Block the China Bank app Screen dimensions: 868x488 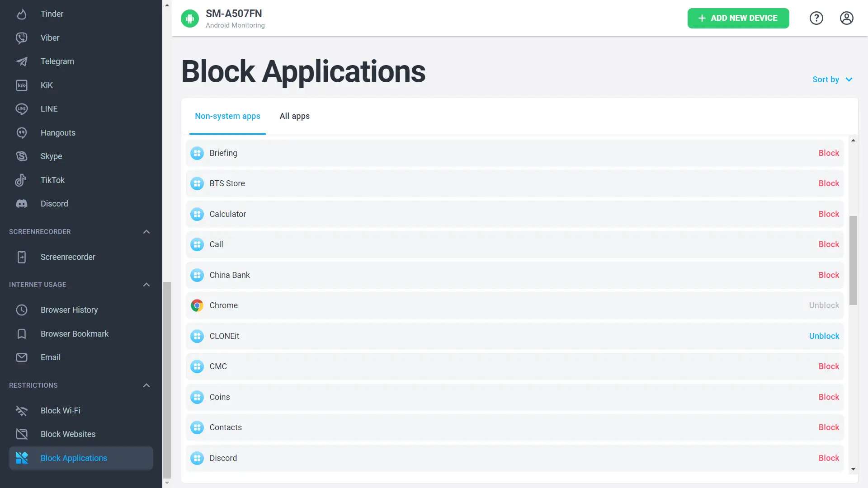[829, 275]
